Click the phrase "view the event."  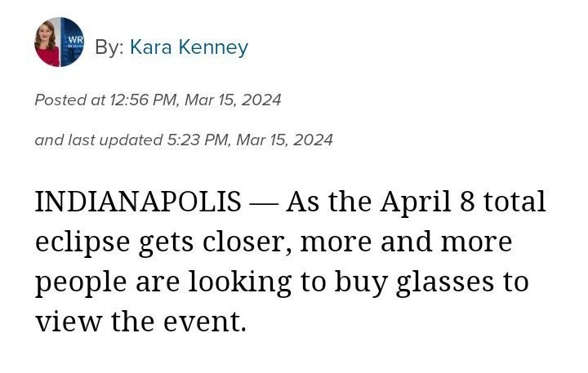click(x=140, y=322)
